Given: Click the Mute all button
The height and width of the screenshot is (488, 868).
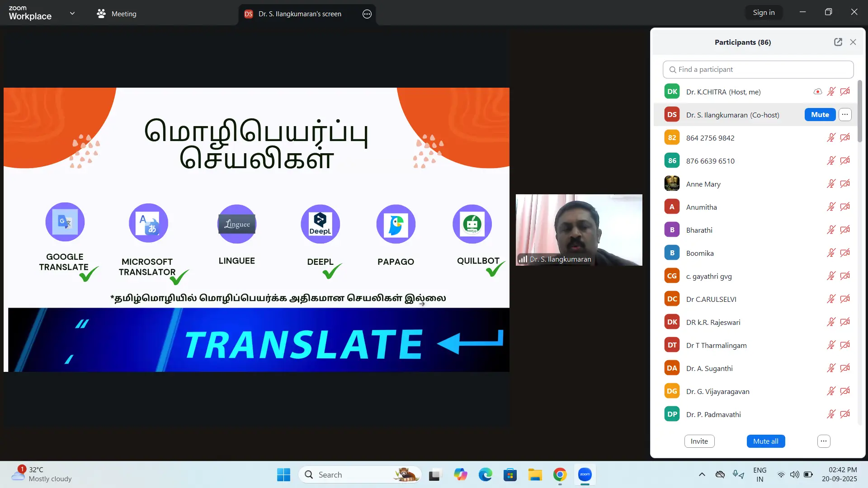Looking at the screenshot, I should (765, 441).
